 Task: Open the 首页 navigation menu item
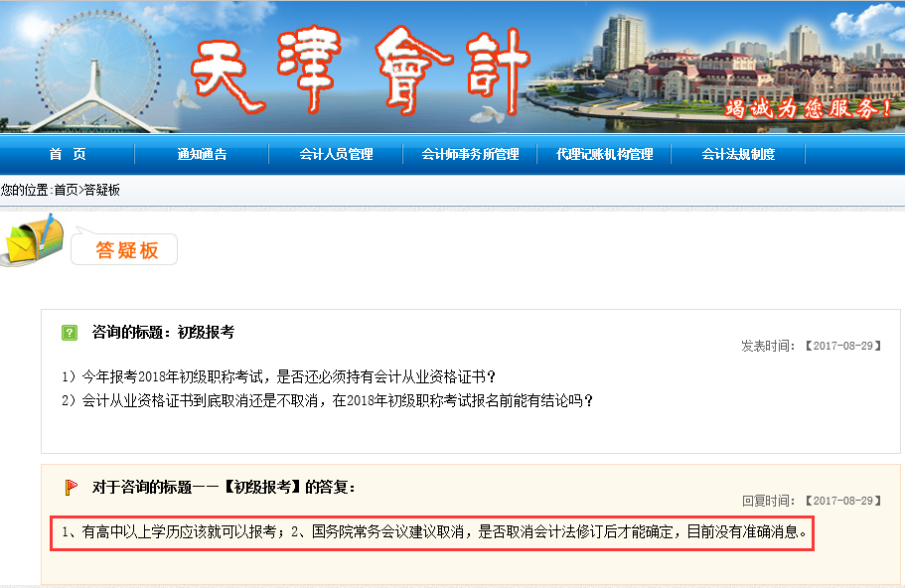tap(68, 154)
